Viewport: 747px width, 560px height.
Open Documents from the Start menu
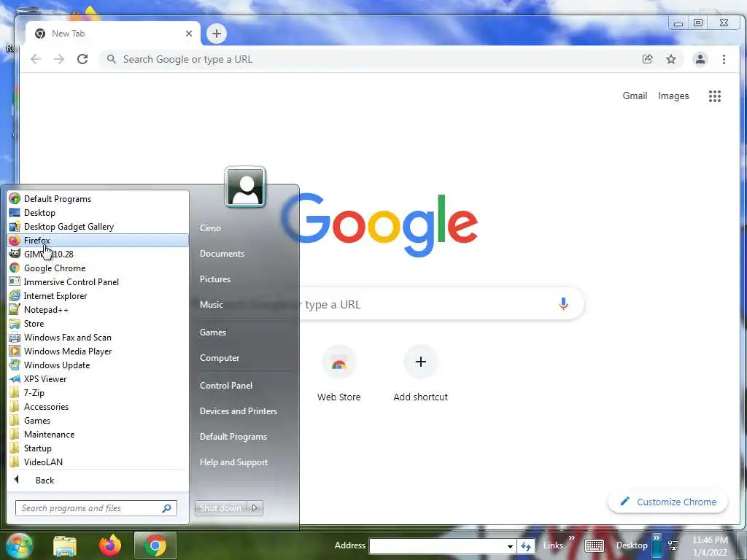222,254
